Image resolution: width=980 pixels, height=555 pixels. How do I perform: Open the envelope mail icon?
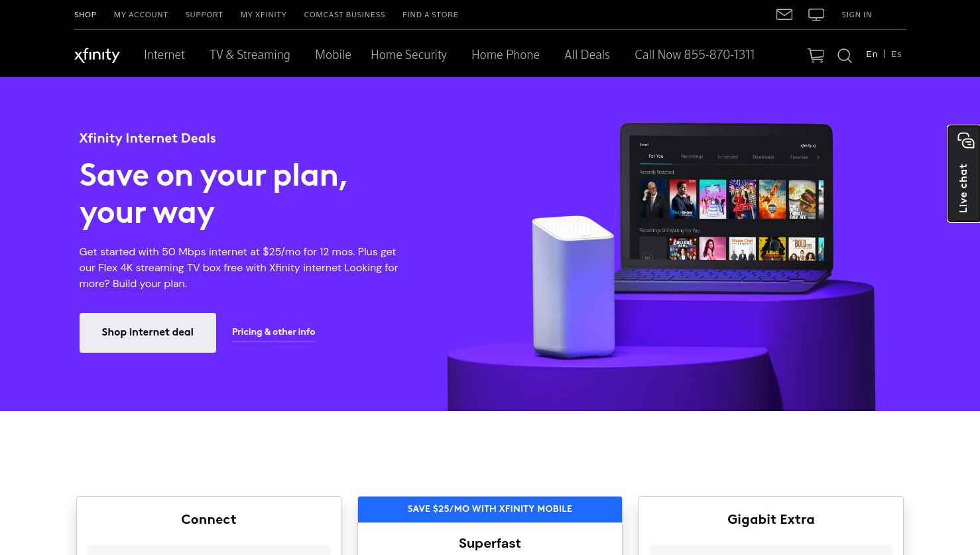tap(784, 14)
